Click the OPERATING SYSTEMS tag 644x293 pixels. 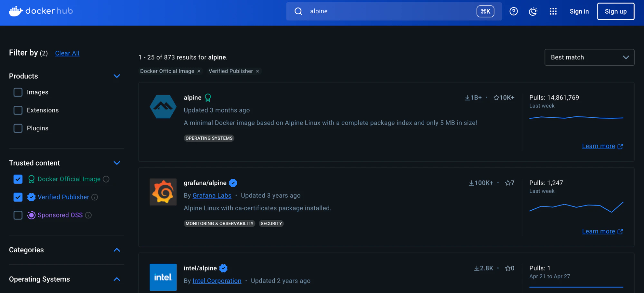(x=209, y=138)
